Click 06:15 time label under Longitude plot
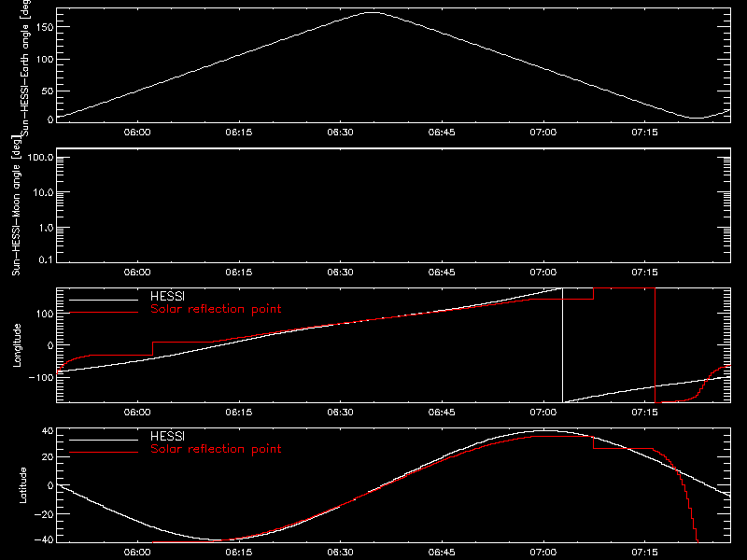Image resolution: width=747 pixels, height=560 pixels. point(239,412)
